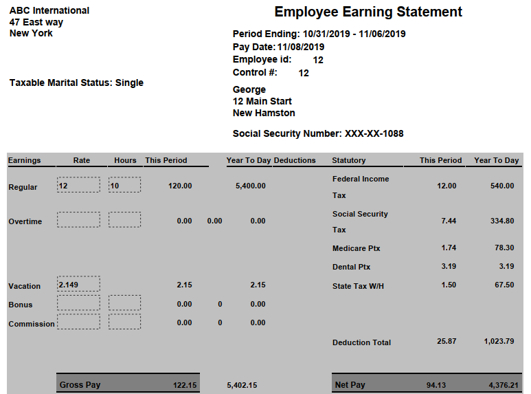The height and width of the screenshot is (394, 531).
Task: Select the Overtime rate input box
Action: (79, 220)
